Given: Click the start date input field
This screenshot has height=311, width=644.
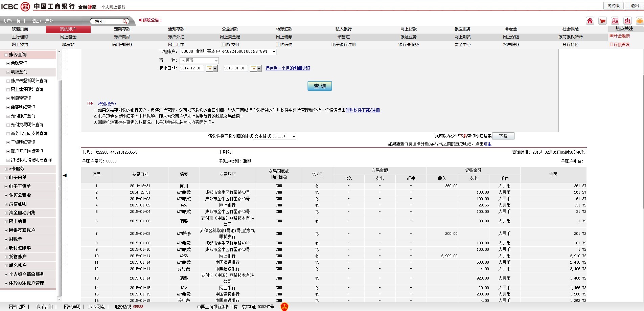Looking at the screenshot, I should pyautogui.click(x=191, y=68).
